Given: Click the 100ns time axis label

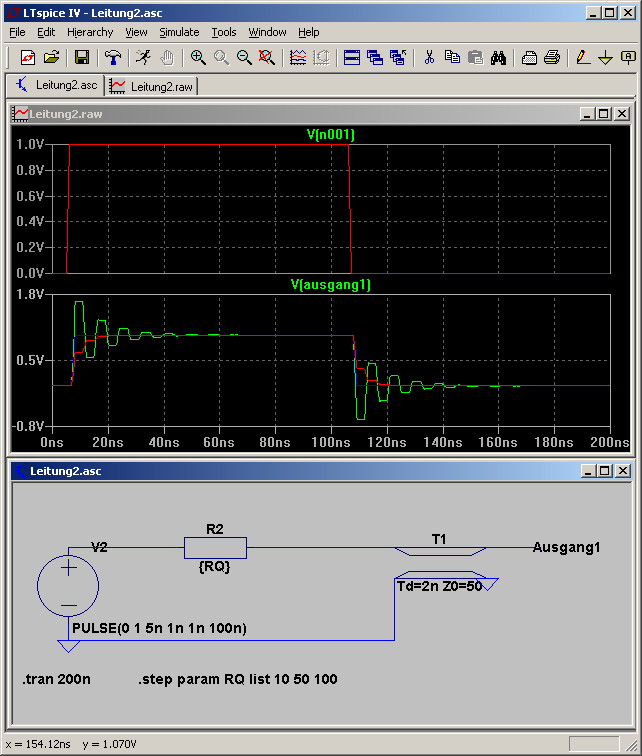Looking at the screenshot, I should [331, 442].
